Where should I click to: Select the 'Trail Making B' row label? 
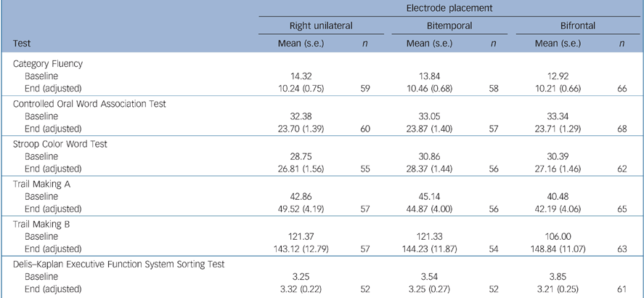click(43, 225)
